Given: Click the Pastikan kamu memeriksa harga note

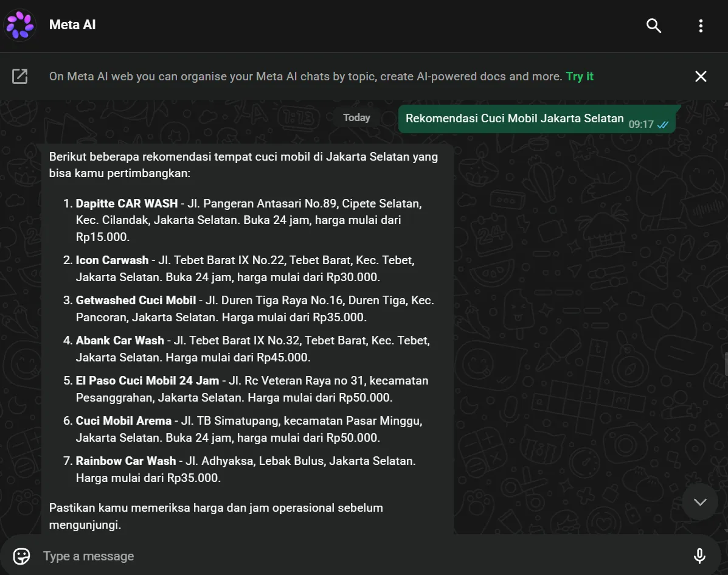Looking at the screenshot, I should coord(216,516).
